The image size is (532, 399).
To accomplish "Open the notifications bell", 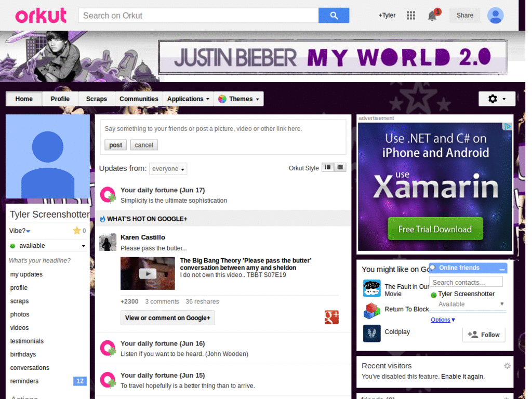I will pyautogui.click(x=432, y=16).
